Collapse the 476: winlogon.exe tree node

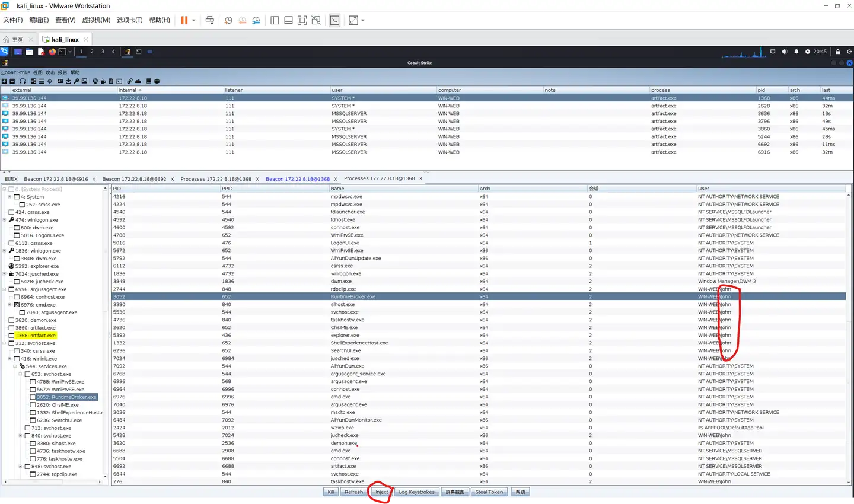click(4, 220)
